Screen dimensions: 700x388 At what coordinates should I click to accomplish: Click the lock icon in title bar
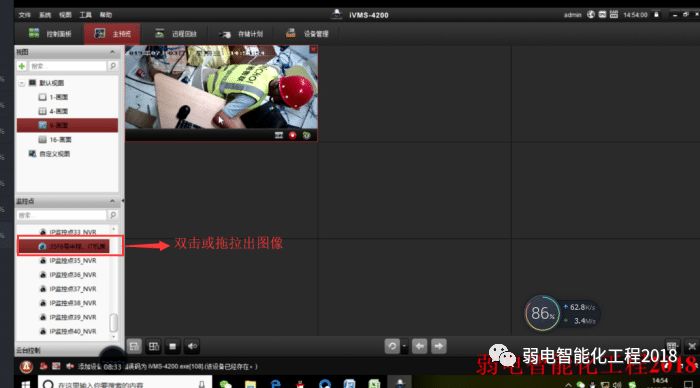tap(656, 14)
